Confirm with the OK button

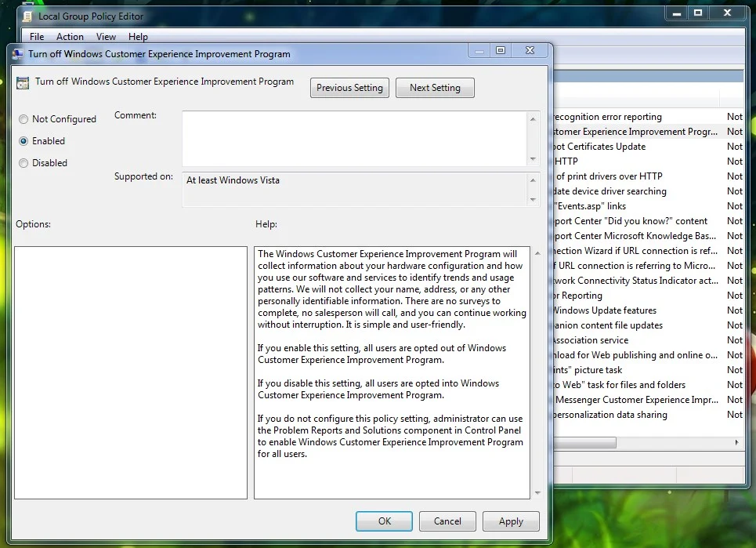[385, 521]
